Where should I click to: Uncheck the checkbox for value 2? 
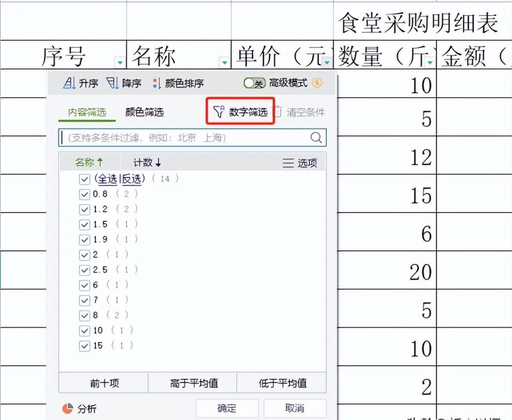tap(84, 255)
